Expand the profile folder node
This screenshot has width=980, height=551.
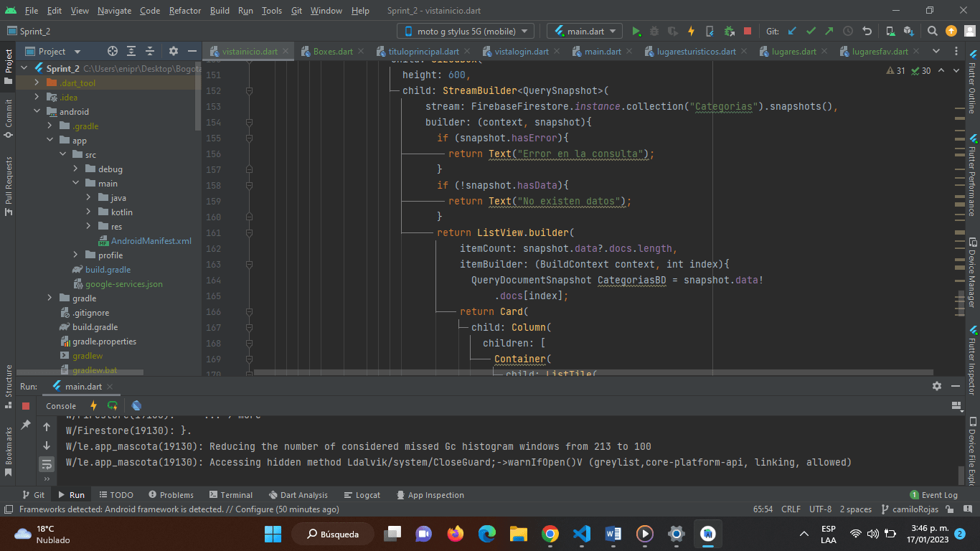(x=76, y=255)
